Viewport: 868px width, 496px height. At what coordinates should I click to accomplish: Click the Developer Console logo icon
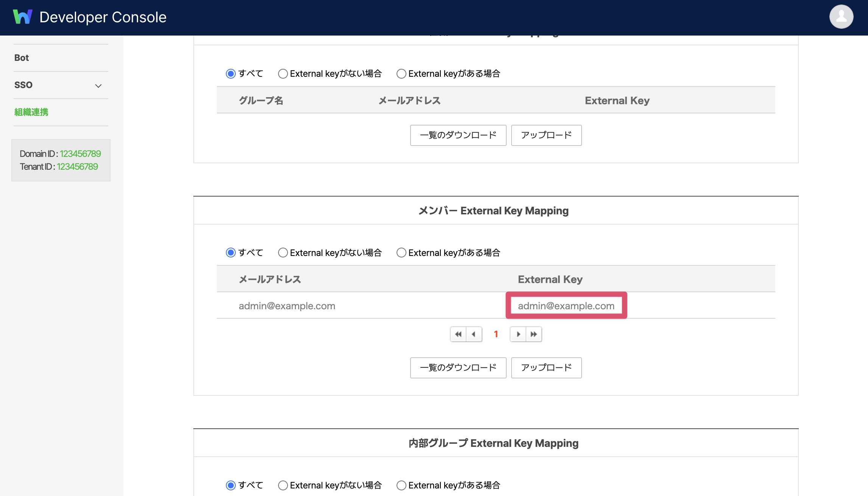23,17
